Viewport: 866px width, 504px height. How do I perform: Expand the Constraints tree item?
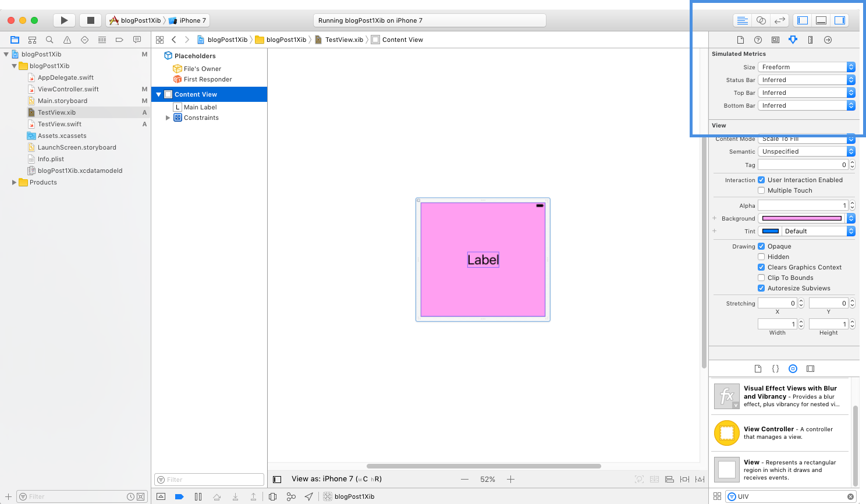168,118
